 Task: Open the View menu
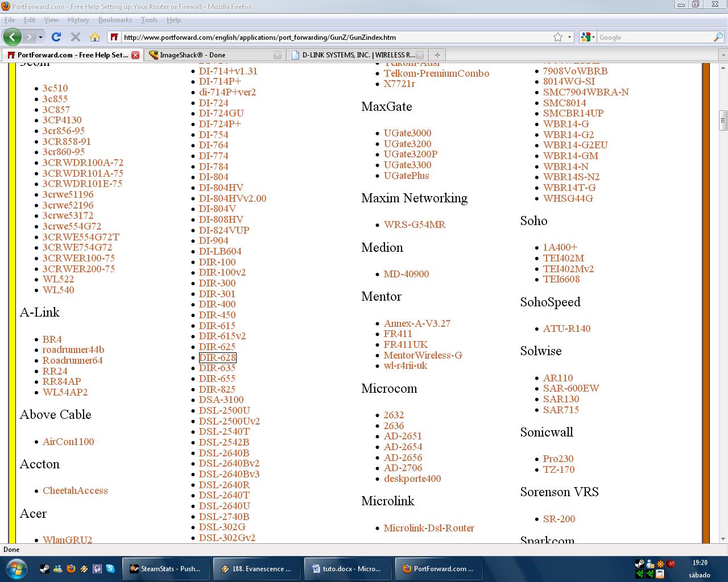pyautogui.click(x=51, y=19)
